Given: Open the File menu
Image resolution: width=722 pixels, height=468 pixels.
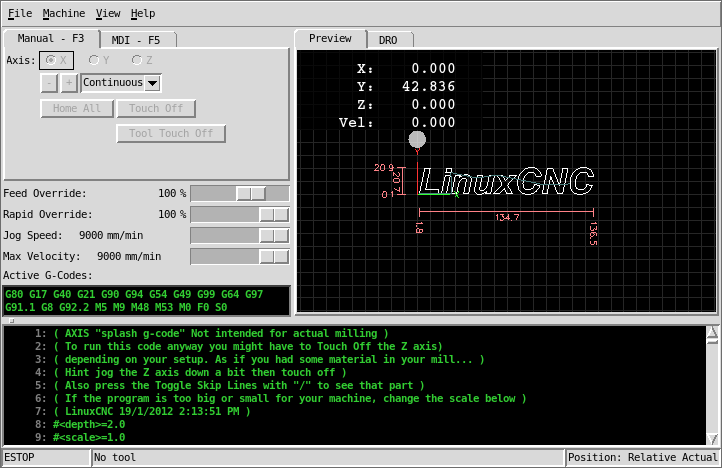Looking at the screenshot, I should (x=20, y=13).
